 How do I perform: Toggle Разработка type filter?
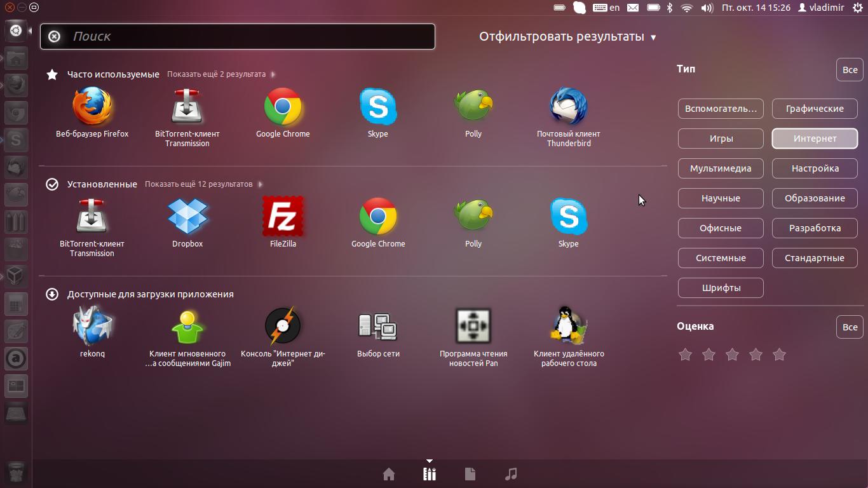point(815,228)
